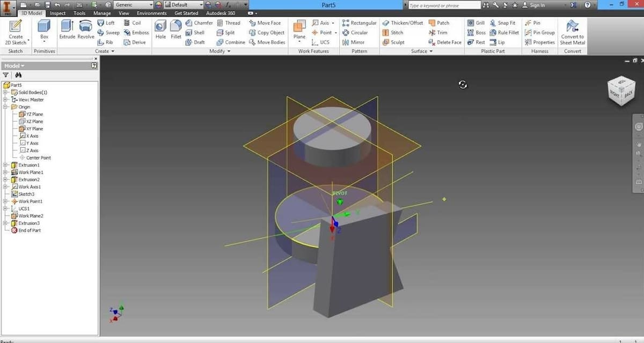Pick the Circular pattern tool
Screen dimensions: 644x343
[x=355, y=33]
